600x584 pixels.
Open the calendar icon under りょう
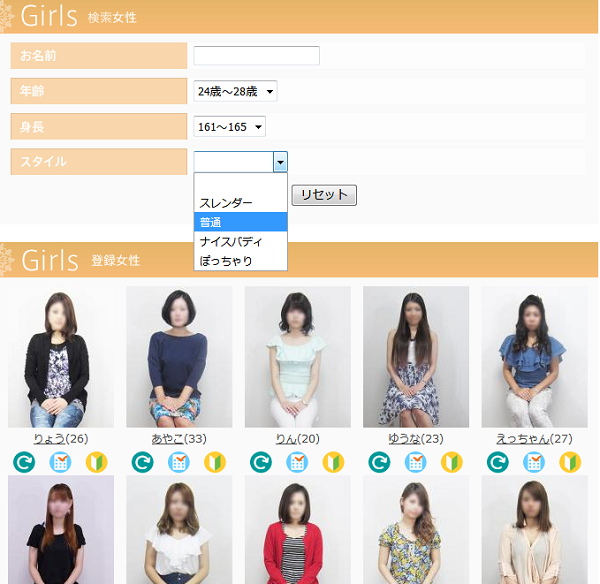tap(60, 462)
